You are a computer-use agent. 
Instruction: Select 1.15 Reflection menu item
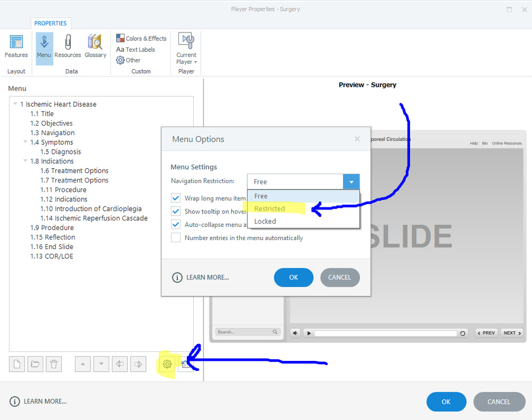point(53,237)
